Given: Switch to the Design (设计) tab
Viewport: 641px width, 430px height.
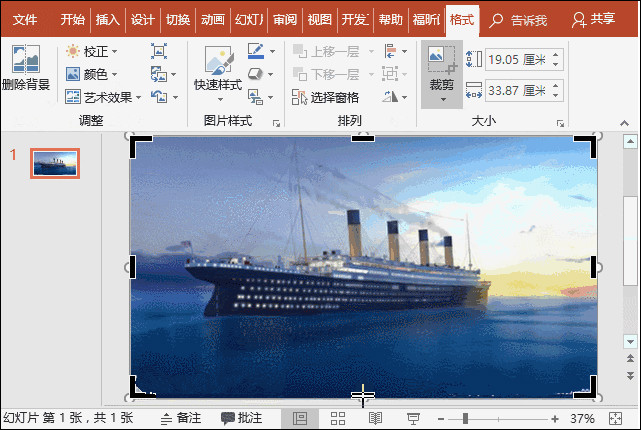Looking at the screenshot, I should [143, 19].
